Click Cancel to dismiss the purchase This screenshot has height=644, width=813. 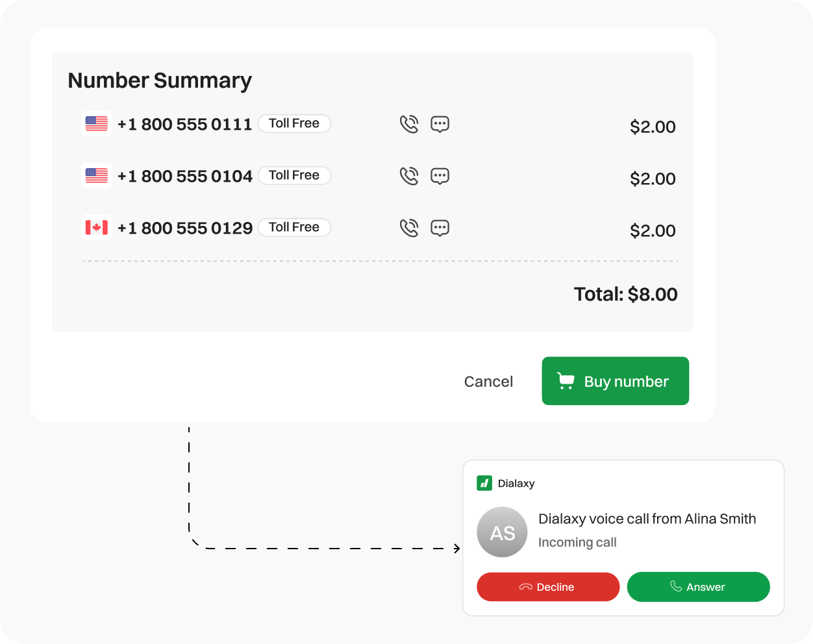[488, 381]
